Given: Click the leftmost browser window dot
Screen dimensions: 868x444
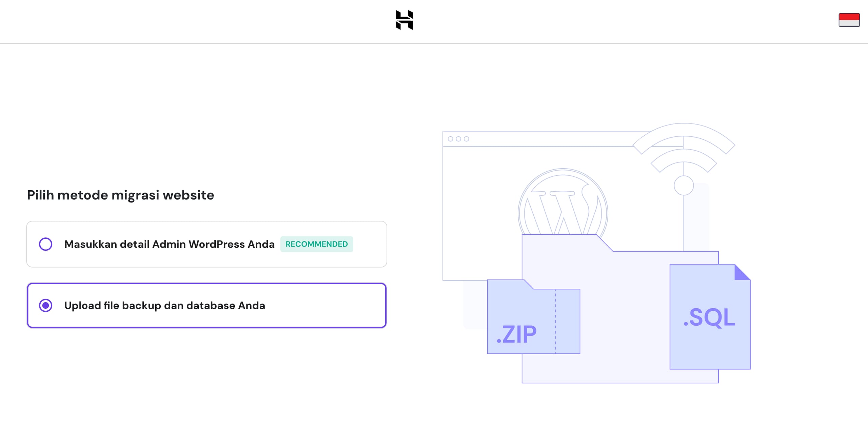Looking at the screenshot, I should (450, 139).
